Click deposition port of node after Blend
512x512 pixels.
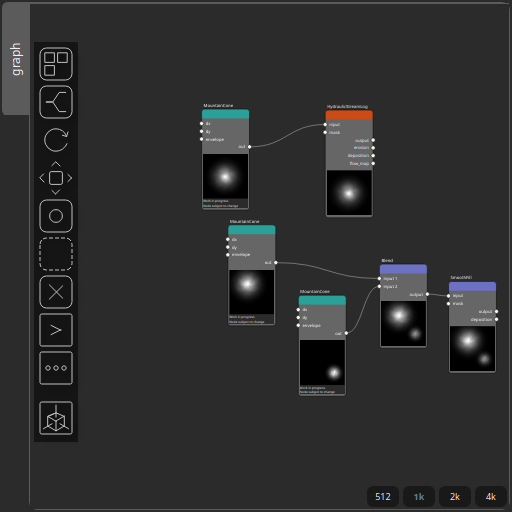tap(496, 319)
